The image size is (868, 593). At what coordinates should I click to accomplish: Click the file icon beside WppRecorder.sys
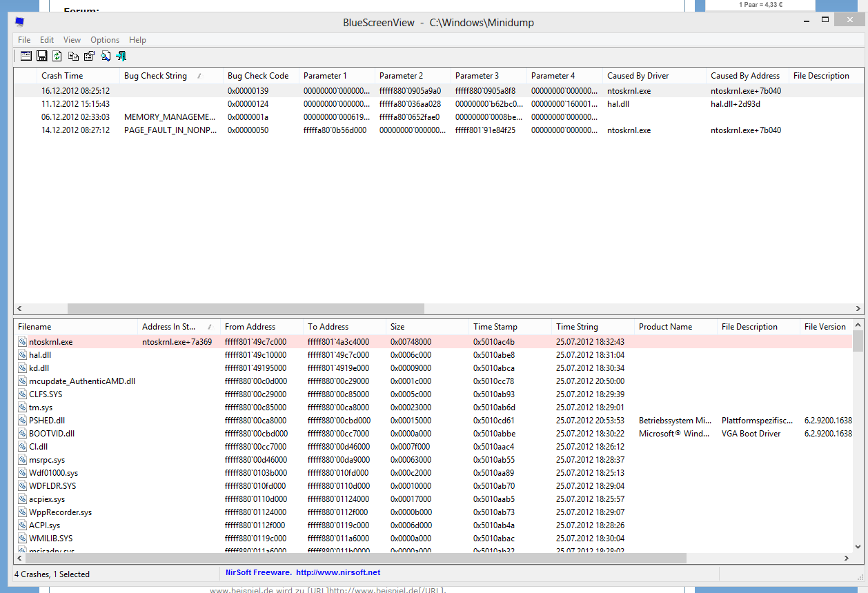pos(23,512)
